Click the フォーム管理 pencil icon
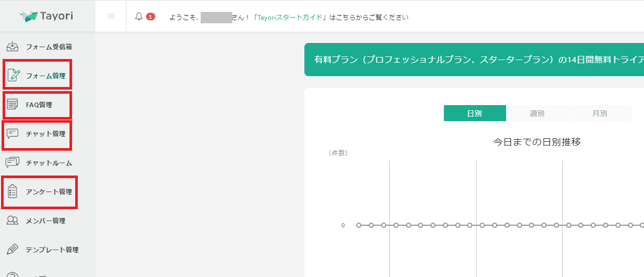The height and width of the screenshot is (277, 644). click(13, 76)
